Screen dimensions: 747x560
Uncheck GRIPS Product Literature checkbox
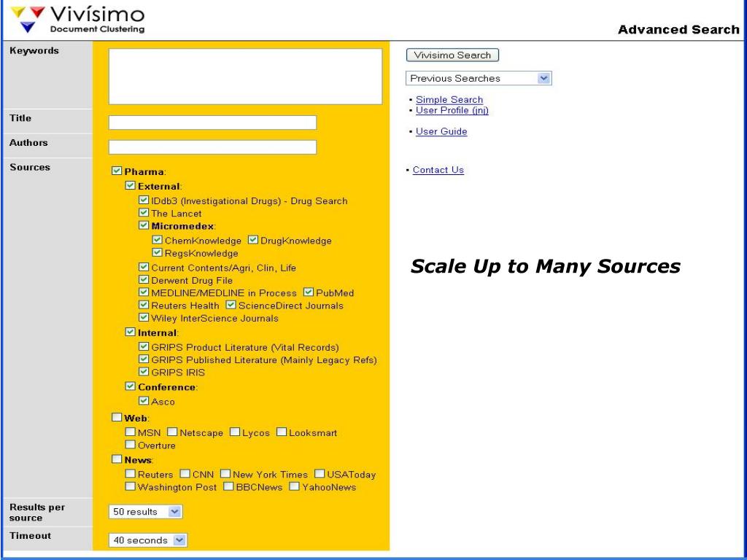pos(144,346)
